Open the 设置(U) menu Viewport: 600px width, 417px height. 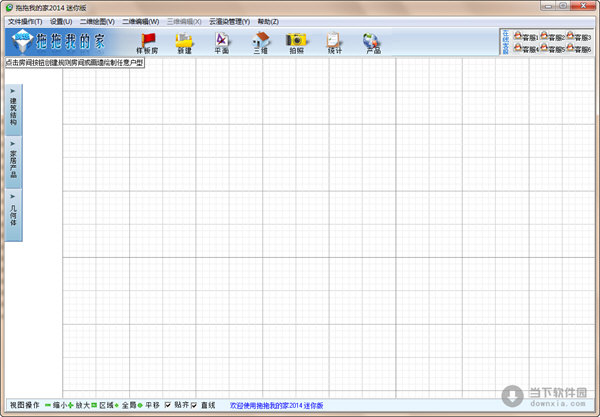(61, 21)
